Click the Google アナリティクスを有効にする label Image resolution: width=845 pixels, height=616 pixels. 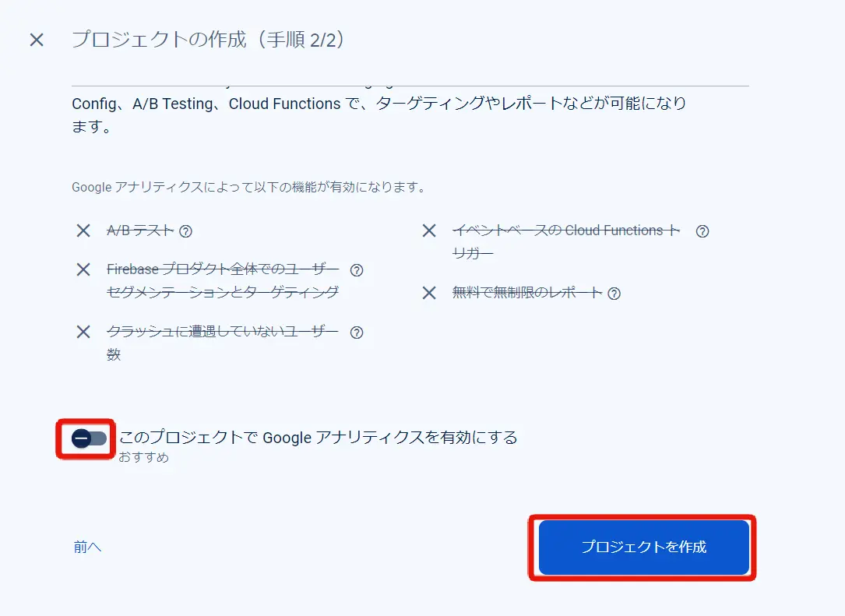(319, 437)
